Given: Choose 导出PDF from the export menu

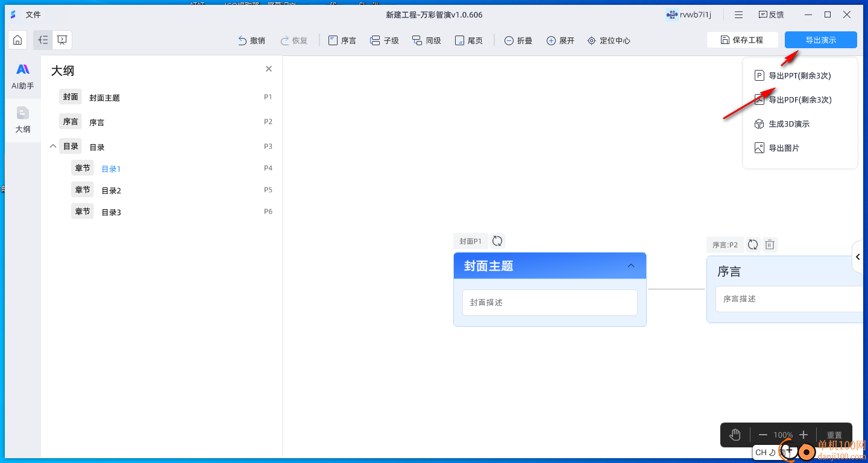Looking at the screenshot, I should pyautogui.click(x=793, y=100).
